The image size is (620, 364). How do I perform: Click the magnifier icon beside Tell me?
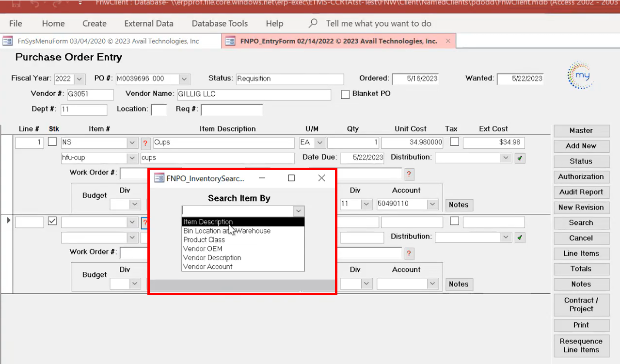click(x=314, y=23)
